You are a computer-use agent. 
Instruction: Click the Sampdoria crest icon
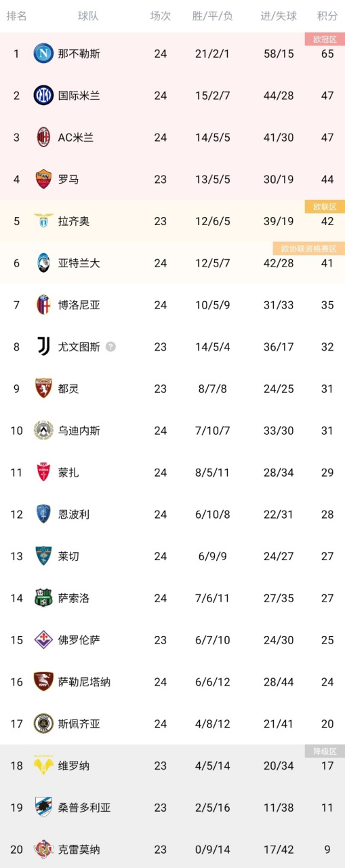pos(43,808)
